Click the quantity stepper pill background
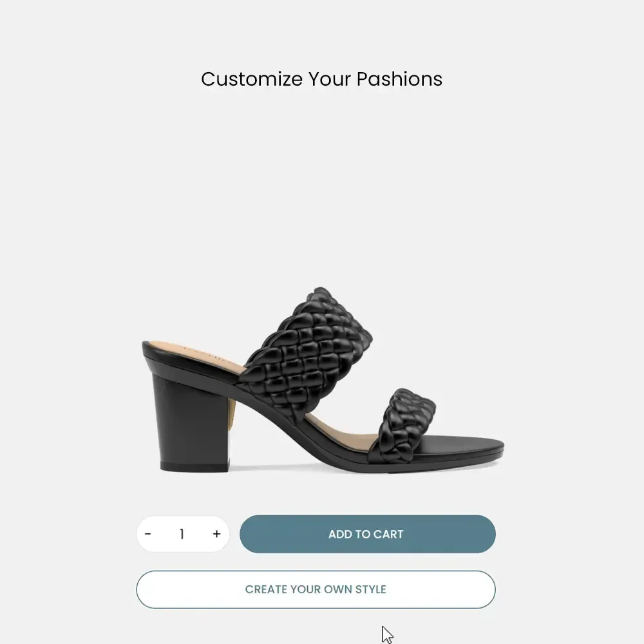644x644 pixels. click(183, 534)
